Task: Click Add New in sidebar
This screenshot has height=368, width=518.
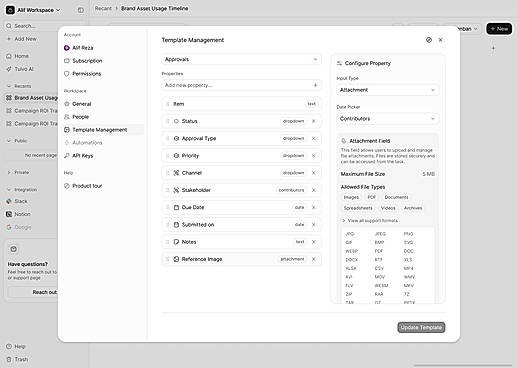Action: (22, 39)
